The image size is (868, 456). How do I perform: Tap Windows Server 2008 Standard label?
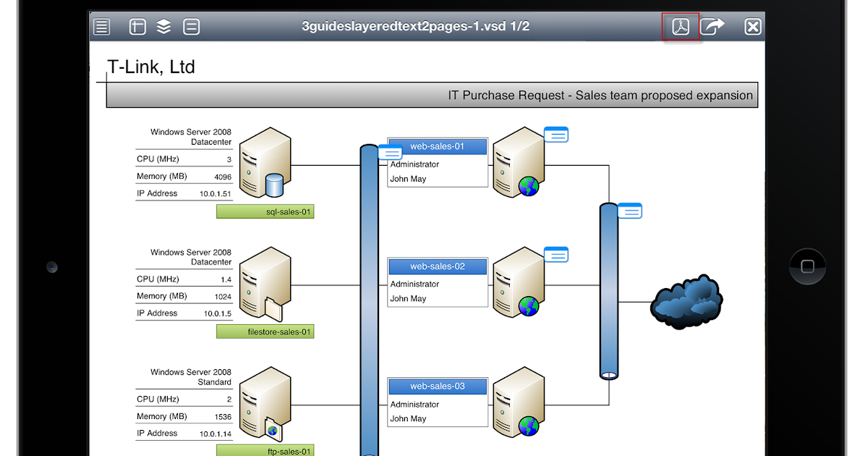click(x=191, y=377)
